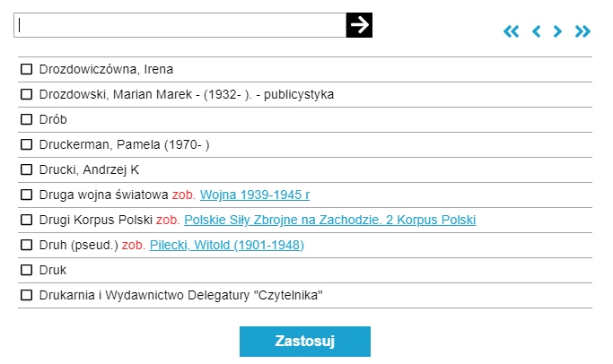Go to previous page with left chevron
Screen dimensions: 613x364
pyautogui.click(x=536, y=32)
